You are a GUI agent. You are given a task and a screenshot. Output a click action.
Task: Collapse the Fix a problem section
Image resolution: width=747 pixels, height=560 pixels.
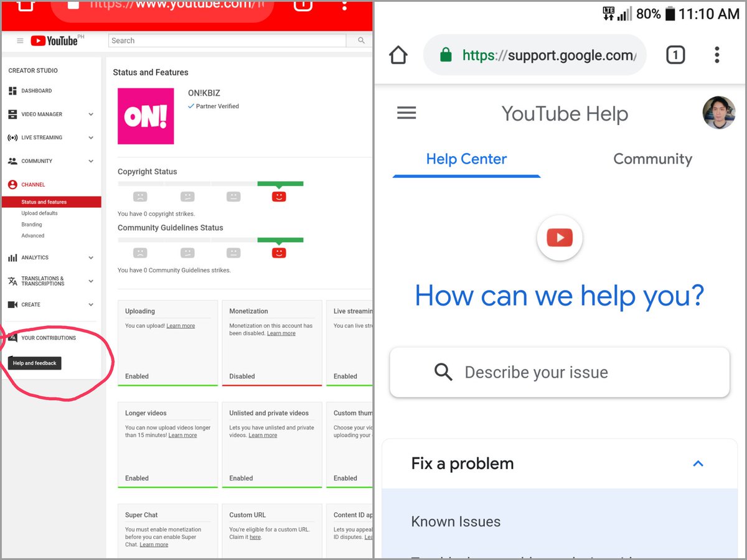pos(698,464)
